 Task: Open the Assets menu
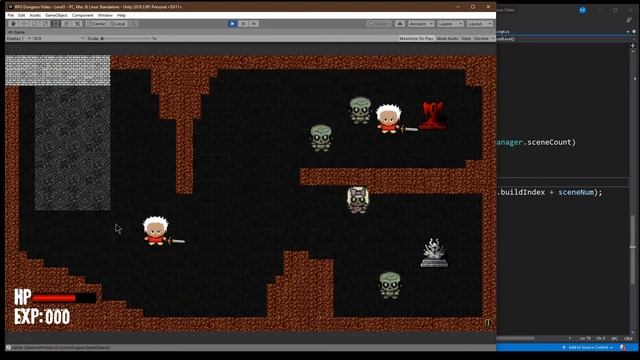[35, 15]
